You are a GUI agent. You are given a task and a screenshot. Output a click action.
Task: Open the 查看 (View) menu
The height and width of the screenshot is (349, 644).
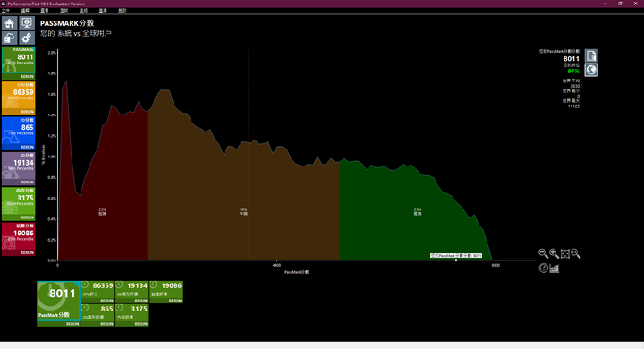[45, 10]
